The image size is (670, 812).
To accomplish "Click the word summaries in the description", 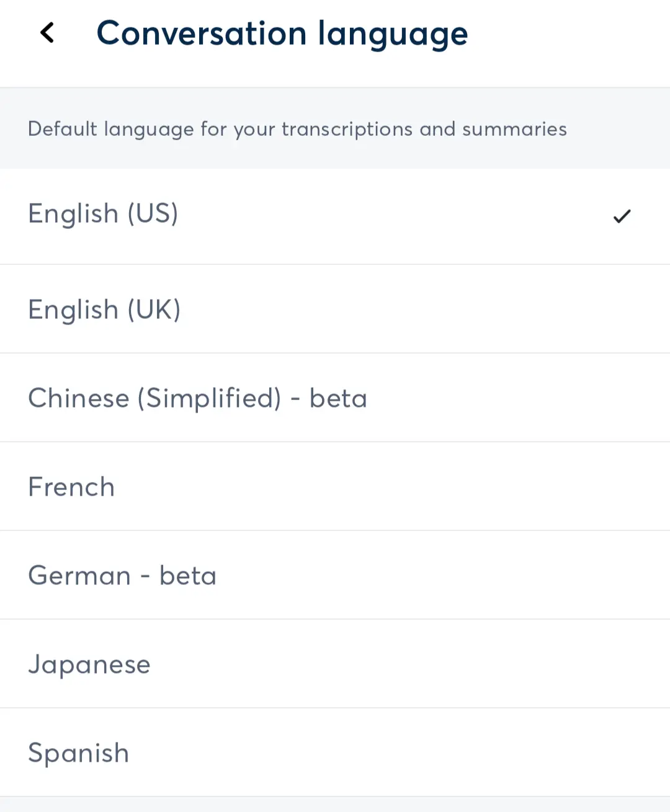I will pyautogui.click(x=514, y=129).
